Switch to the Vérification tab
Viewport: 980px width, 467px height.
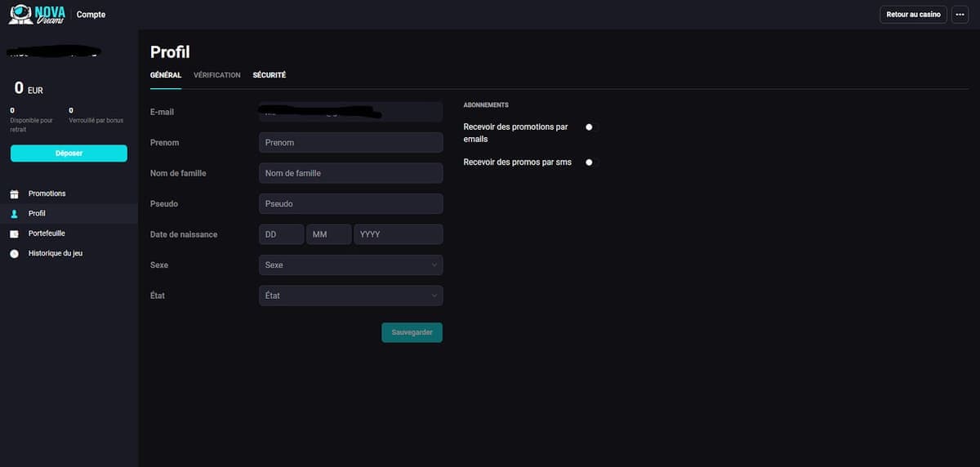tap(217, 75)
